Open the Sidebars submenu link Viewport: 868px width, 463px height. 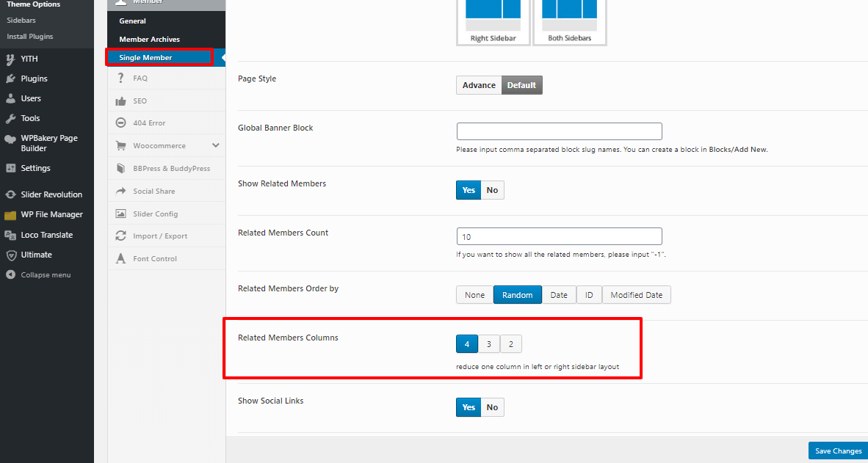(x=21, y=20)
